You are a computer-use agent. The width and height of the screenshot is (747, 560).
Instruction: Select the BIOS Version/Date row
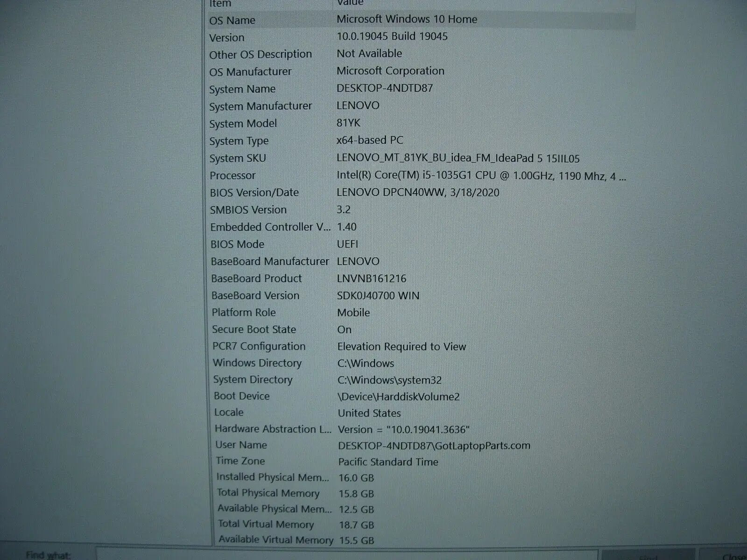pyautogui.click(x=420, y=192)
